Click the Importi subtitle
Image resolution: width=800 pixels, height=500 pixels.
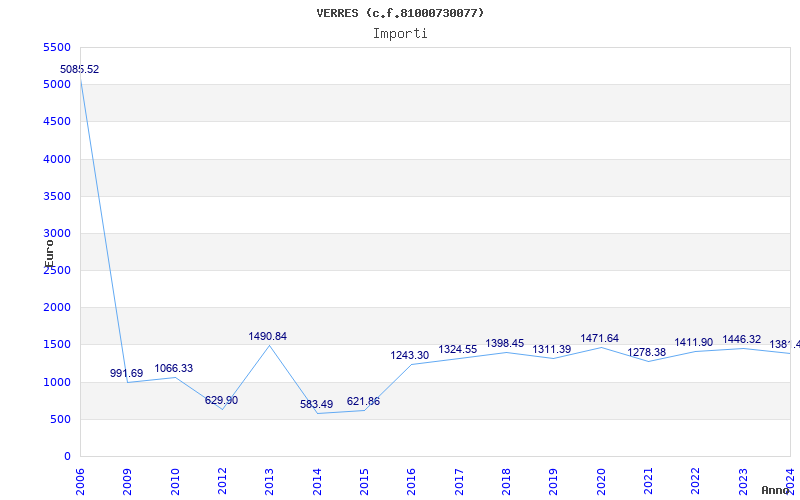[400, 34]
